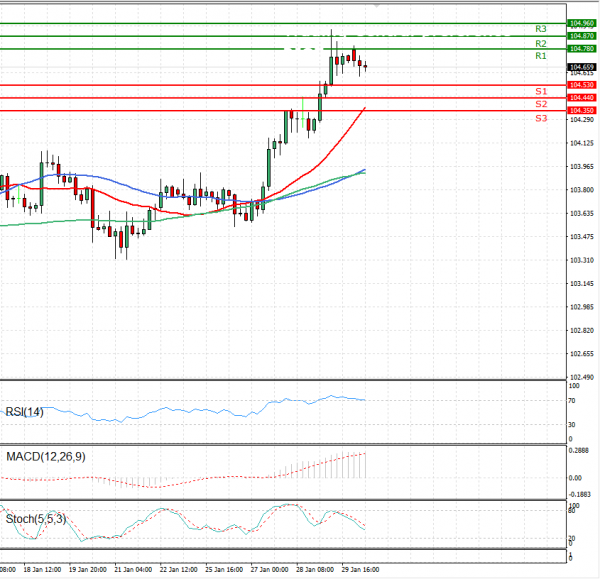Click the green 104.960 price tag
Screen dimensions: 600x579
[581, 23]
